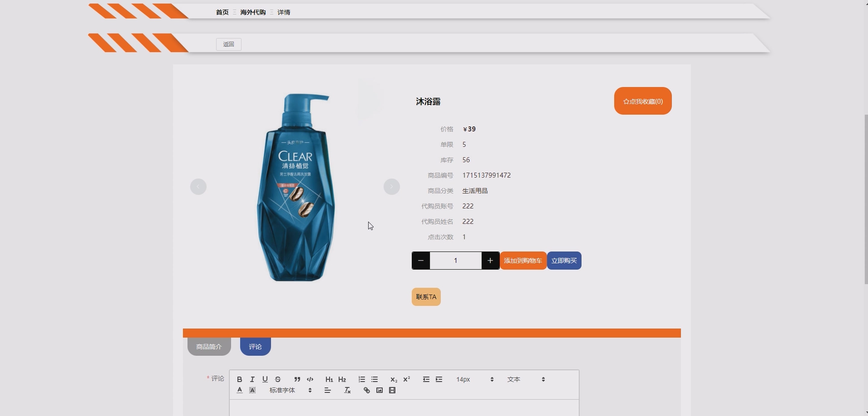Create a bulleted list
The height and width of the screenshot is (416, 868).
click(x=374, y=379)
